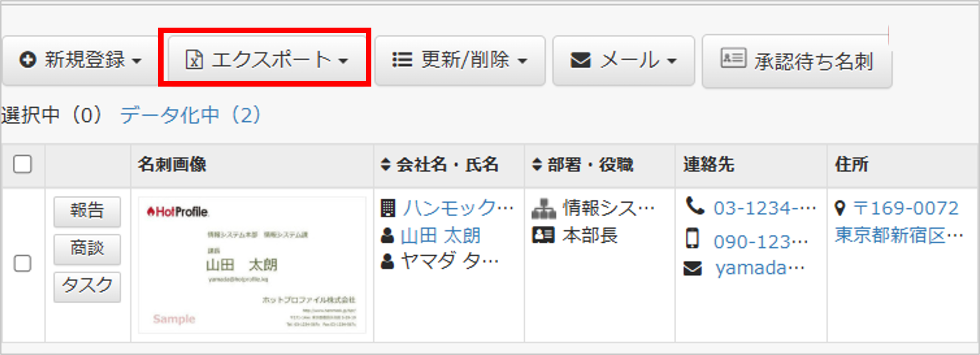Open the 山田 太朗 name link
980x355 pixels.
tap(441, 236)
